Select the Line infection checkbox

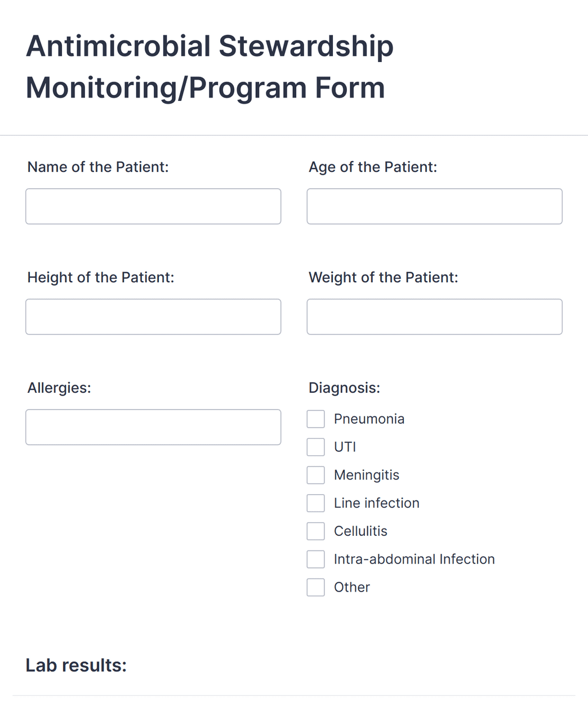[316, 503]
